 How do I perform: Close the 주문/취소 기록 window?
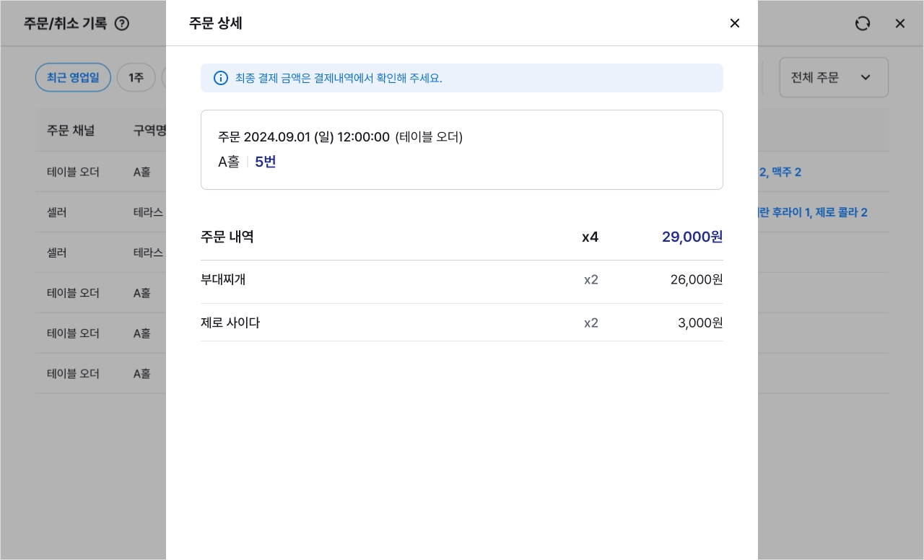(x=900, y=23)
